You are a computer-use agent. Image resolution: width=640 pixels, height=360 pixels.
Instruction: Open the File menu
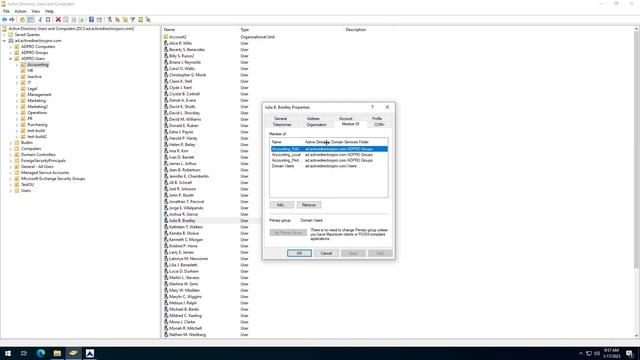pos(6,11)
